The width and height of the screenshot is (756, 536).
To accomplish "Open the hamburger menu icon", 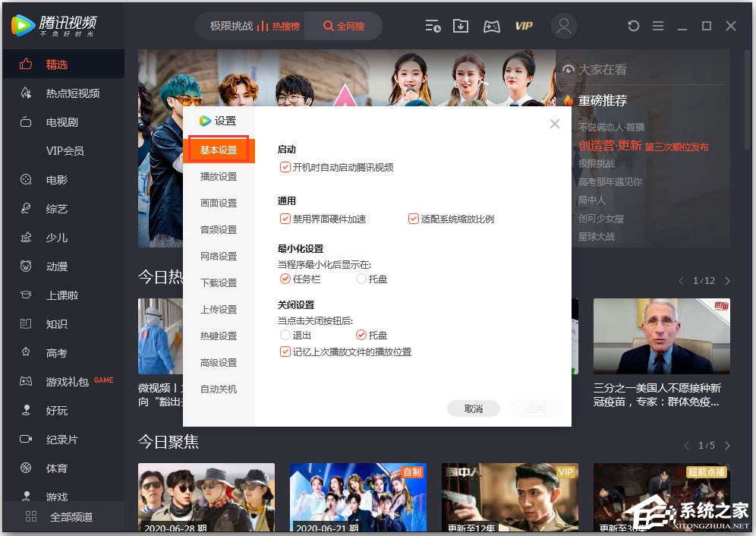I will (658, 25).
